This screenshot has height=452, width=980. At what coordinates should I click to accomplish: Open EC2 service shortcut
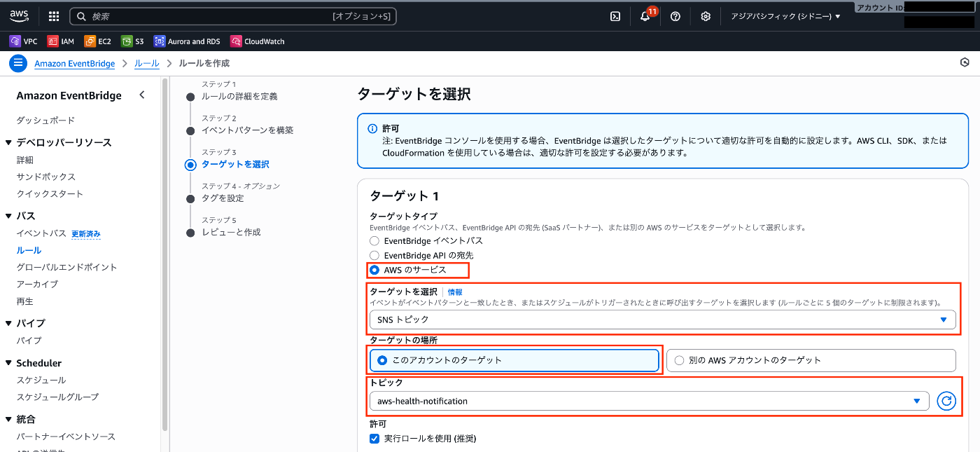[x=98, y=41]
